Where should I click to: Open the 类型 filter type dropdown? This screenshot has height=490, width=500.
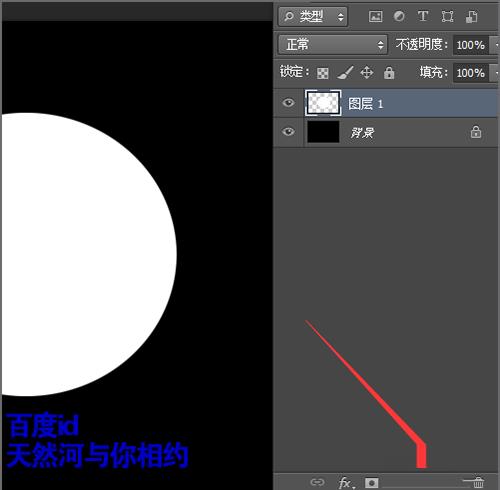tap(313, 16)
